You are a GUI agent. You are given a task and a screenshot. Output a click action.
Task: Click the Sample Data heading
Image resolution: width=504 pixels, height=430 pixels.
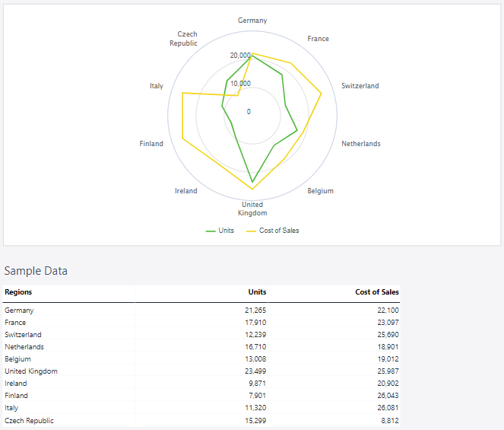pyautogui.click(x=36, y=271)
